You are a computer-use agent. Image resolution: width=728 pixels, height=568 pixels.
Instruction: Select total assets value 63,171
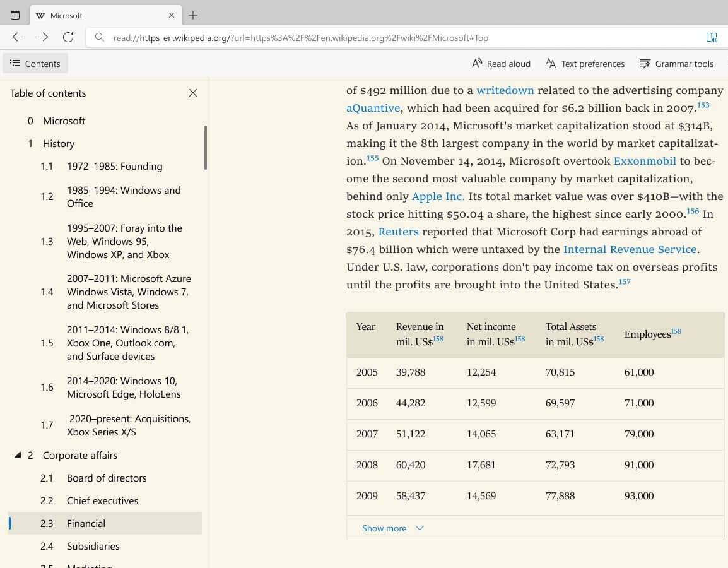pos(560,434)
